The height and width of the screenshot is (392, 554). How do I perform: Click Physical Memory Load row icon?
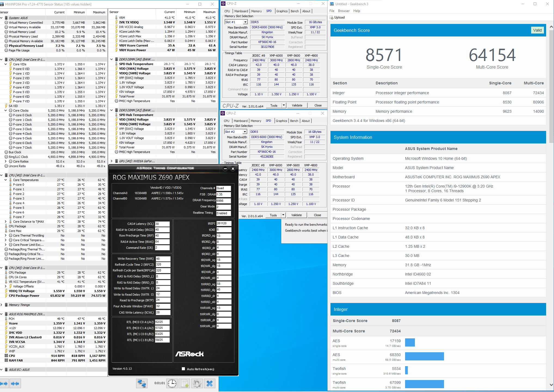pyautogui.click(x=6, y=46)
